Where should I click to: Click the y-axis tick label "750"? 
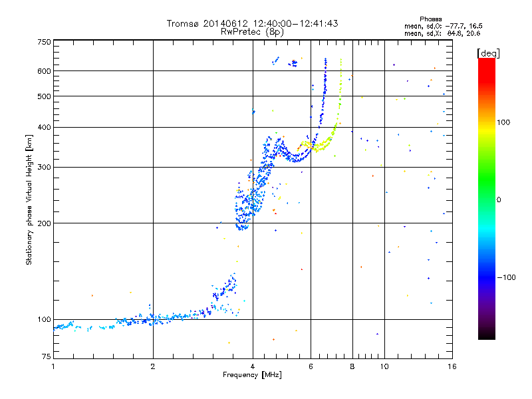44,42
